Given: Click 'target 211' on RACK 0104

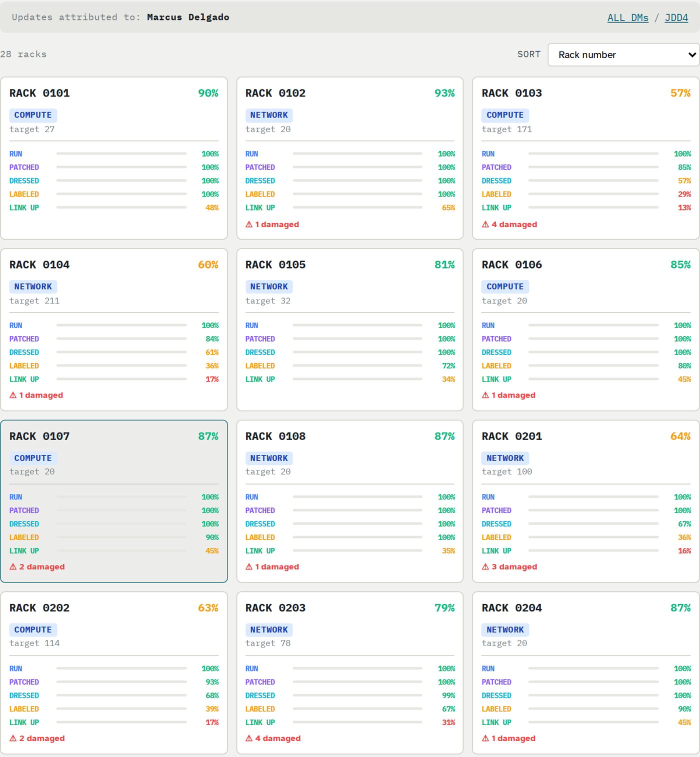Looking at the screenshot, I should 34,300.
